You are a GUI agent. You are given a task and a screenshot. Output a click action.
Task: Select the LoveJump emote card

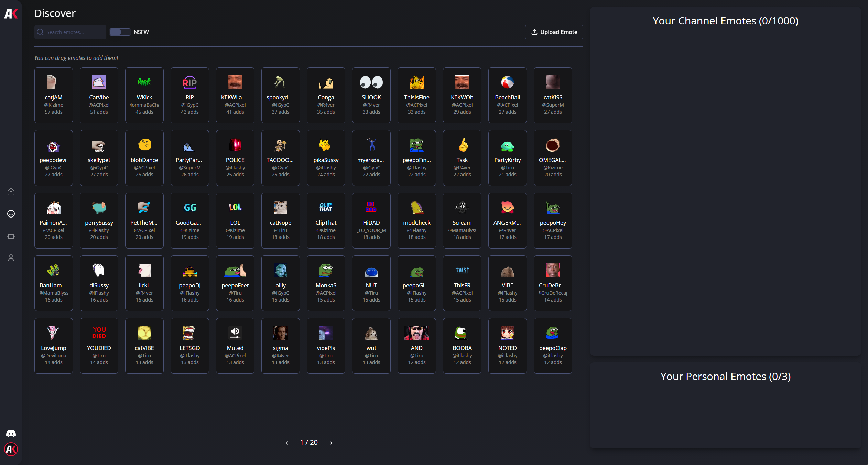click(54, 346)
